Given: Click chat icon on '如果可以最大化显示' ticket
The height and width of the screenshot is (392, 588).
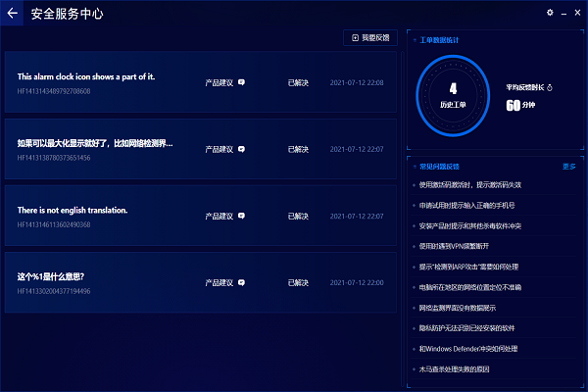Looking at the screenshot, I should (x=241, y=149).
